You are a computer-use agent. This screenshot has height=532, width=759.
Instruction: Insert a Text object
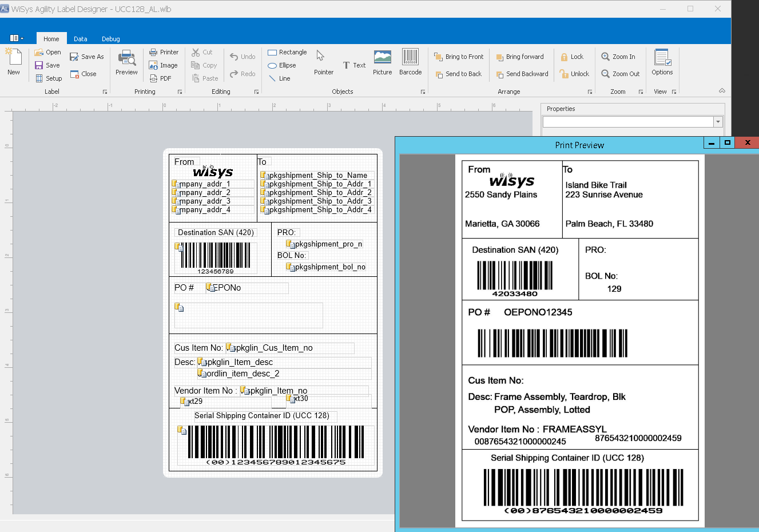(354, 65)
